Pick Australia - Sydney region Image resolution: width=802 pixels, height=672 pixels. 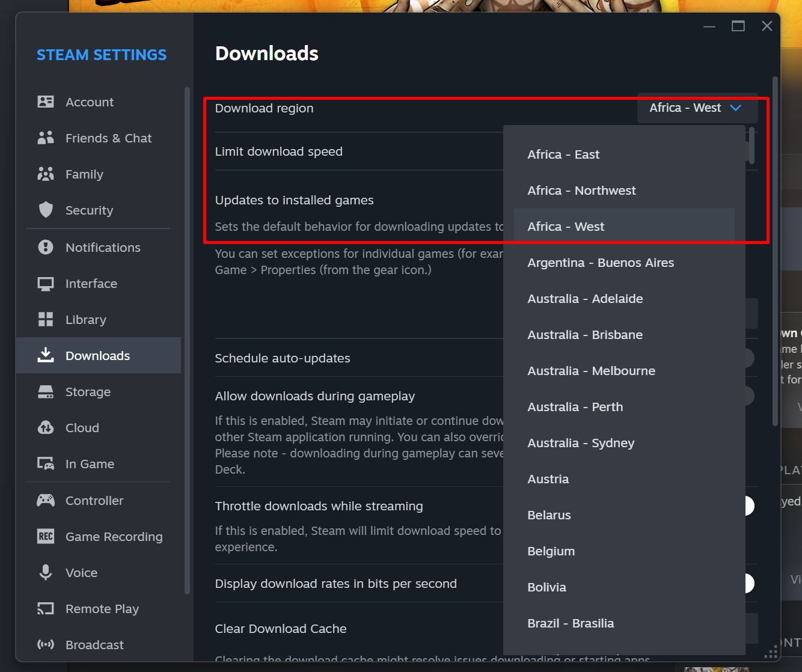click(624, 443)
